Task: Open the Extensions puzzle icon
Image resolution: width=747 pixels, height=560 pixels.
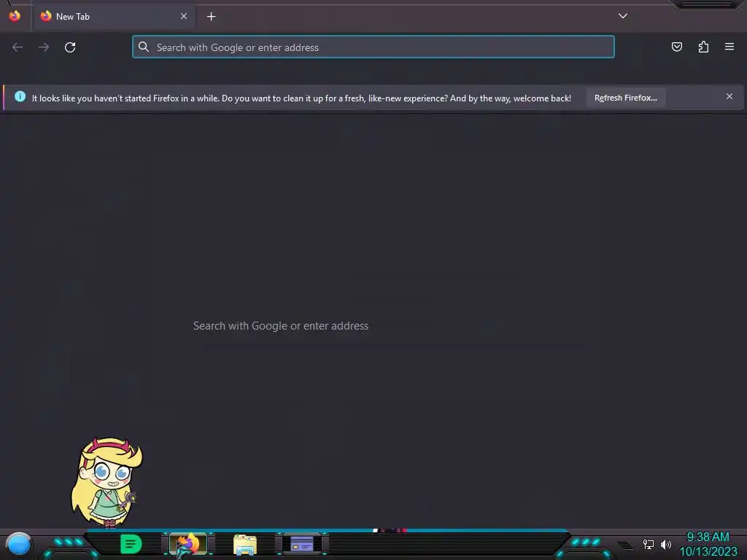Action: 703,47
